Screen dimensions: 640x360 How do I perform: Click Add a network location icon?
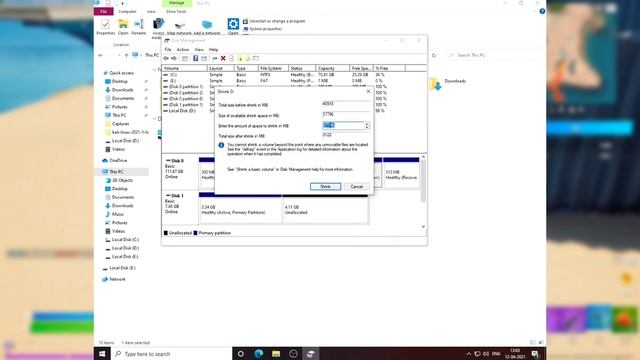pos(207,25)
